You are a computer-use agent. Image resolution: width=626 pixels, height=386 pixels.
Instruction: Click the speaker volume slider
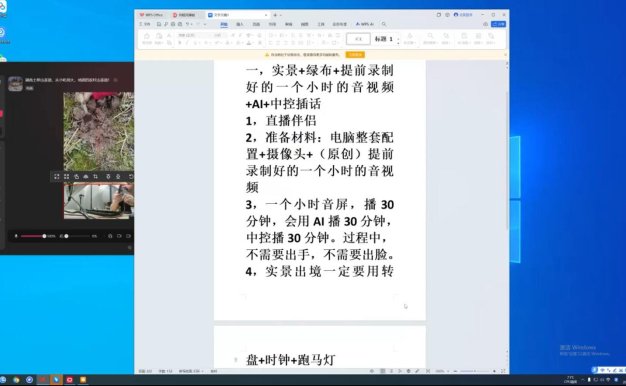tap(78, 236)
